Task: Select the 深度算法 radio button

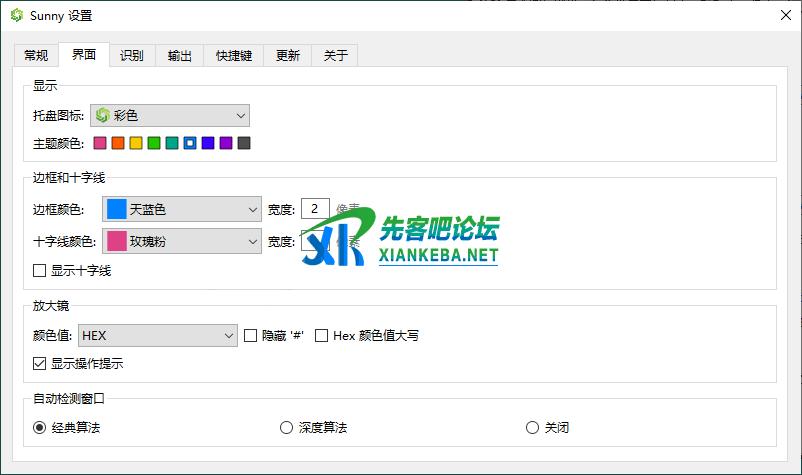Action: click(287, 428)
